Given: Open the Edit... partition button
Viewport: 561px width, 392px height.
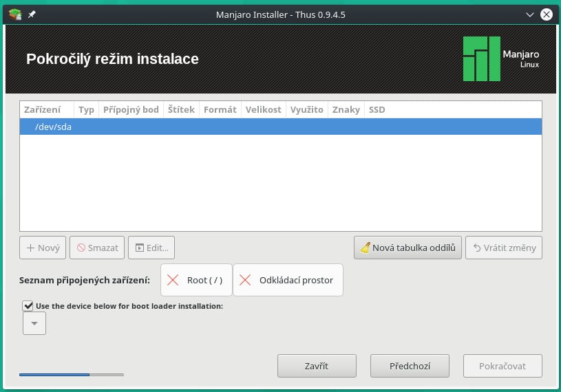Looking at the screenshot, I should pos(151,248).
